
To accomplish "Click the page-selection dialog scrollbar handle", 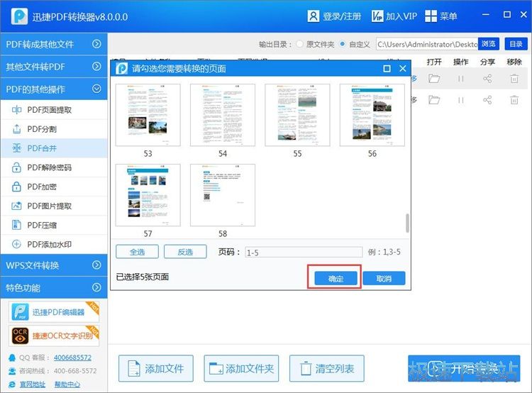I will tap(407, 223).
